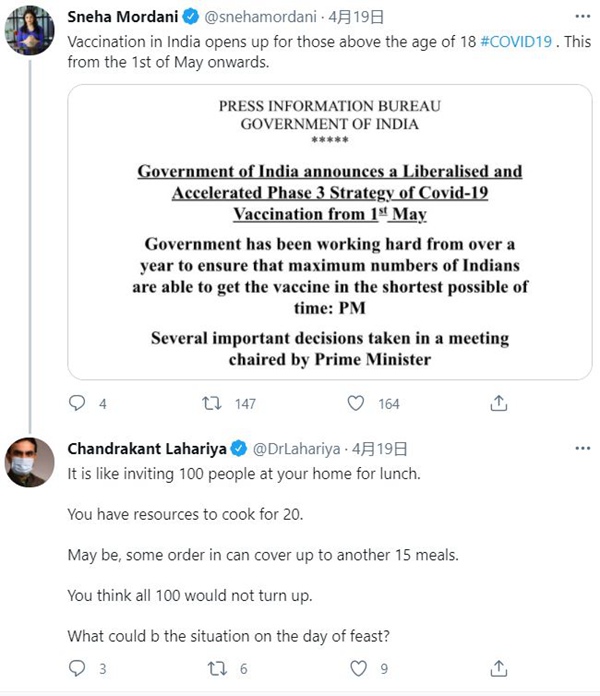Open the Press Information Bureau image
The height and width of the screenshot is (696, 600).
(x=329, y=230)
